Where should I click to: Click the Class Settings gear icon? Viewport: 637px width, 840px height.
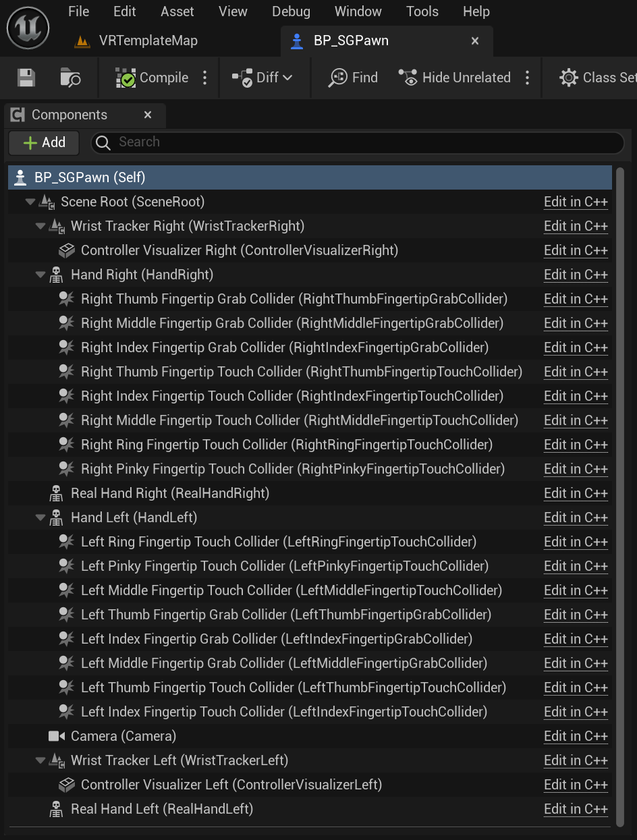pos(569,78)
